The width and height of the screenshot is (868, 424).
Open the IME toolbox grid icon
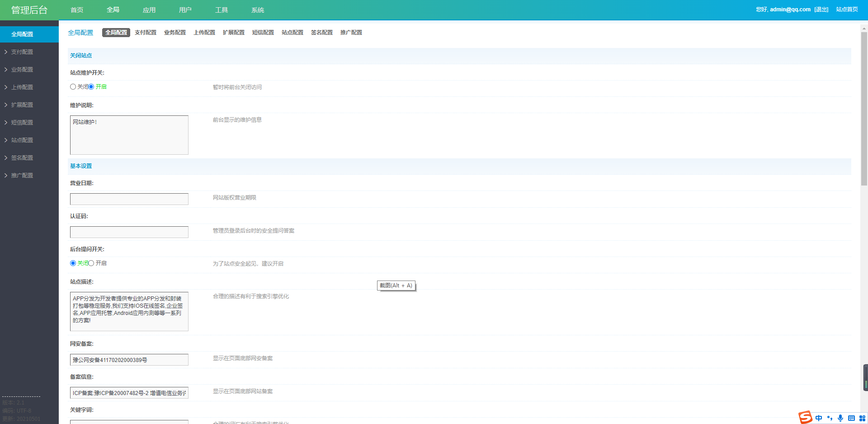[862, 418]
